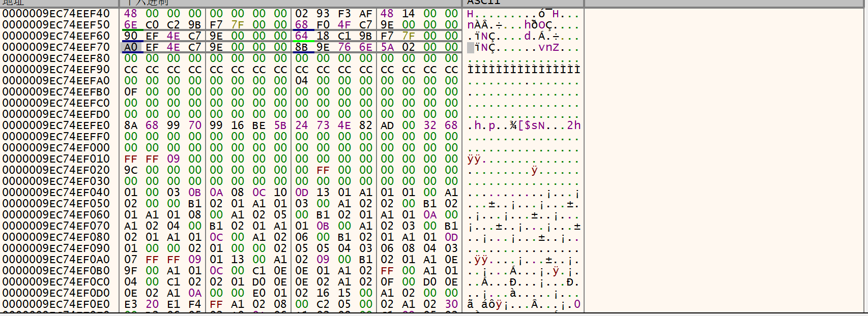This screenshot has height=316, width=868.
Task: Select the E3 byte in row 0000009EC74EF0E0
Action: 131,304
